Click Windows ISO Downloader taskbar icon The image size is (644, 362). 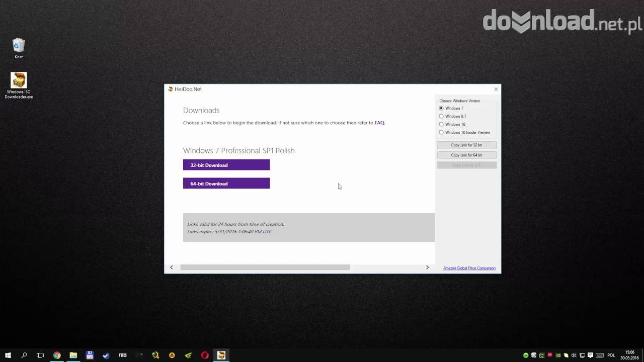pos(221,355)
